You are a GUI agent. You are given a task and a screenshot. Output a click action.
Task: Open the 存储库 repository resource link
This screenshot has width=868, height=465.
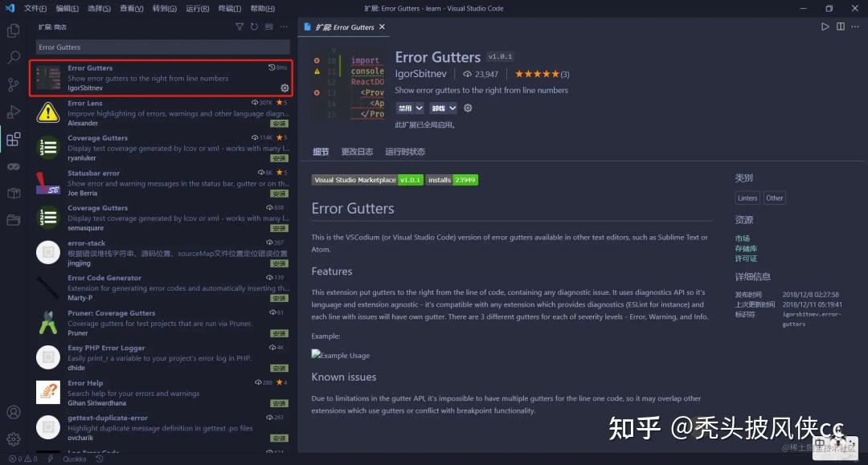pos(746,249)
